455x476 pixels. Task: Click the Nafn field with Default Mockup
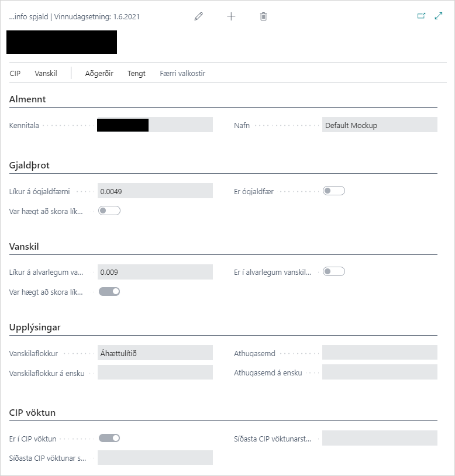pos(380,125)
